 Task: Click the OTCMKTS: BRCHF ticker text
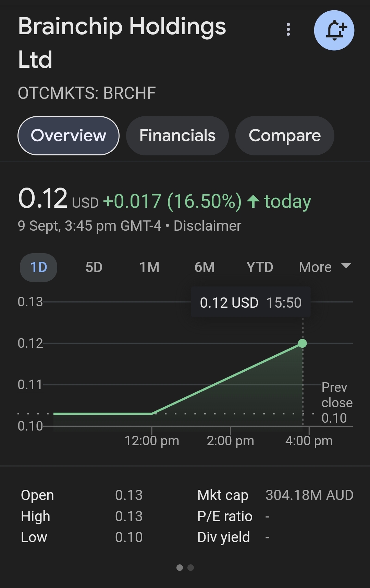[x=87, y=93]
